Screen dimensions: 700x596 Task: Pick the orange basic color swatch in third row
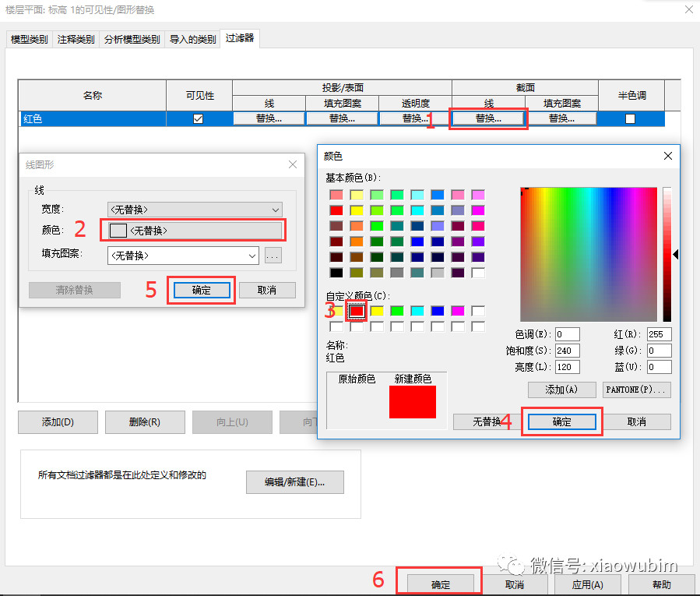[x=357, y=226]
